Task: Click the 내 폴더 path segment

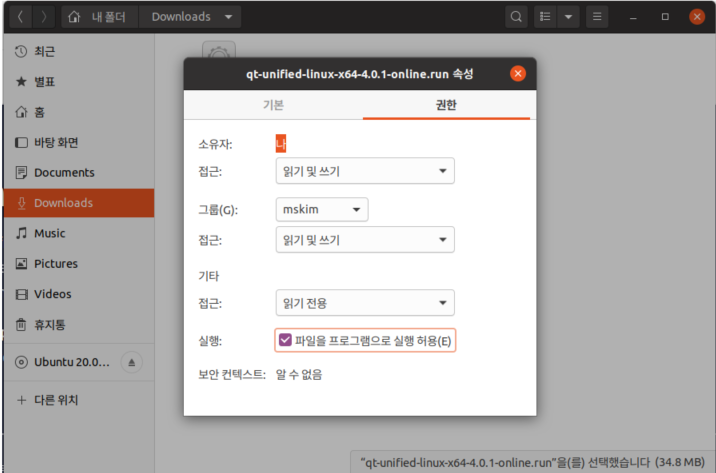Action: 100,17
